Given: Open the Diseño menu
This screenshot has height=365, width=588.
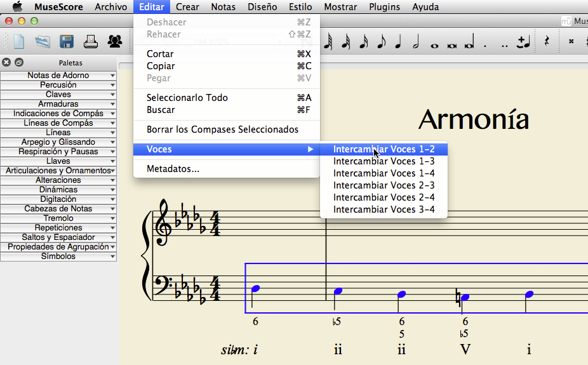Looking at the screenshot, I should 262,7.
